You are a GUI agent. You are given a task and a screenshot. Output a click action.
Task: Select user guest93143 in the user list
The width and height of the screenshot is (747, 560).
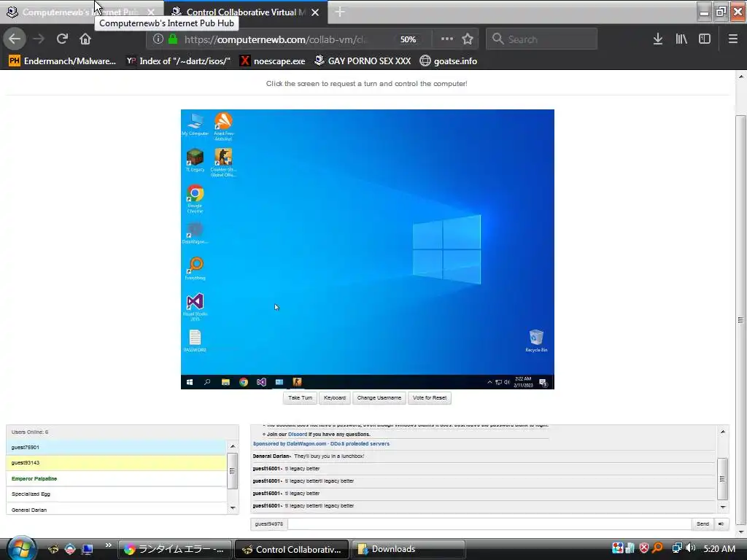coord(116,463)
